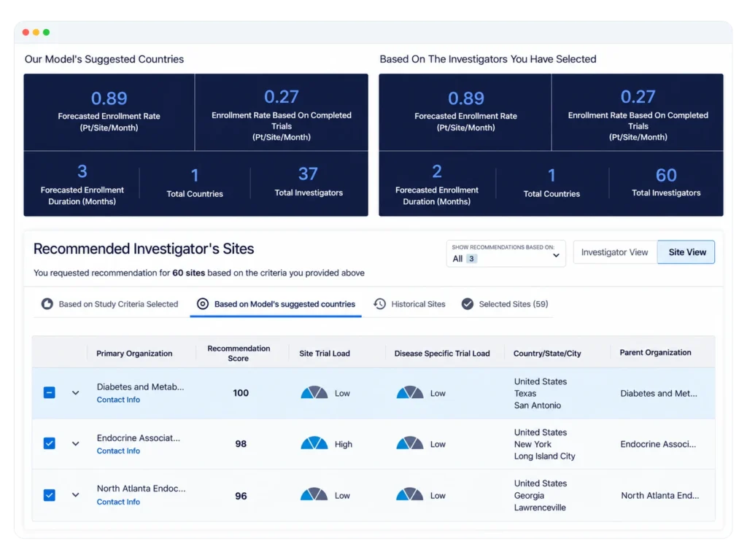The image size is (747, 560).
Task: Click the target icon beside Based on Model's suggested countries
Action: [x=203, y=304]
